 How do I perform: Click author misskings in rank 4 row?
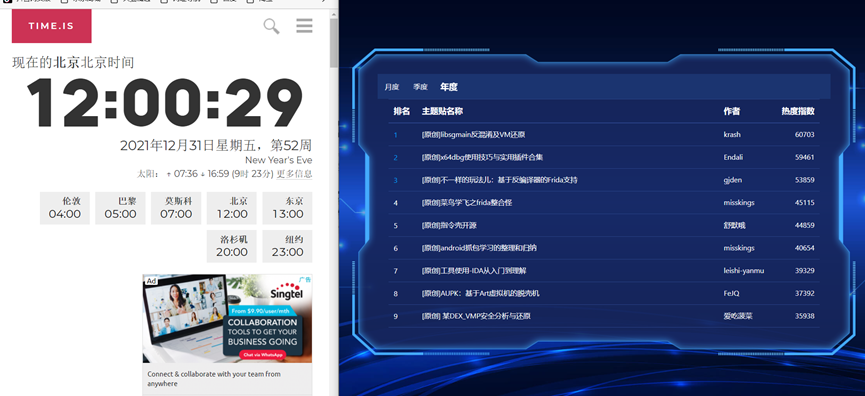pyautogui.click(x=739, y=202)
